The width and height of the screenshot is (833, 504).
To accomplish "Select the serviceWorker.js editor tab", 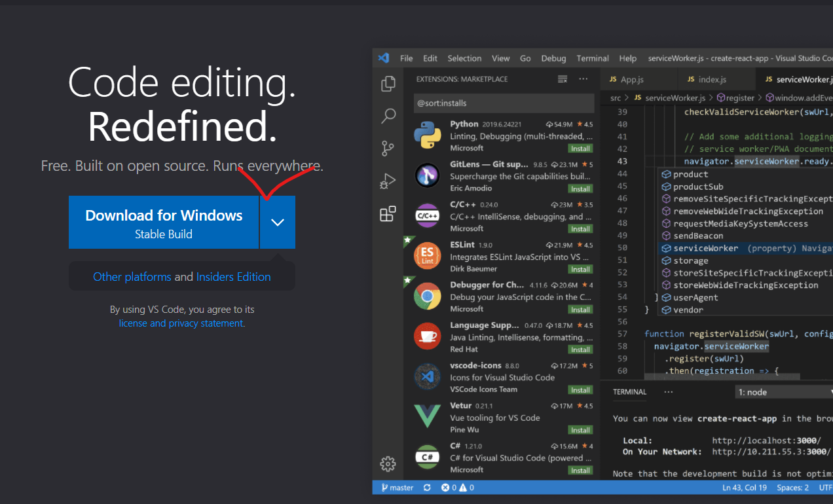I will point(794,79).
